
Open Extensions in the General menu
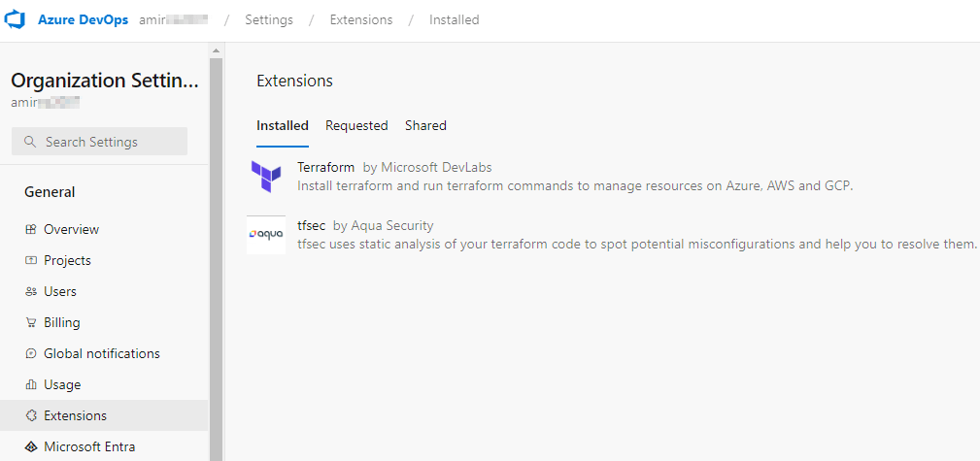click(75, 415)
